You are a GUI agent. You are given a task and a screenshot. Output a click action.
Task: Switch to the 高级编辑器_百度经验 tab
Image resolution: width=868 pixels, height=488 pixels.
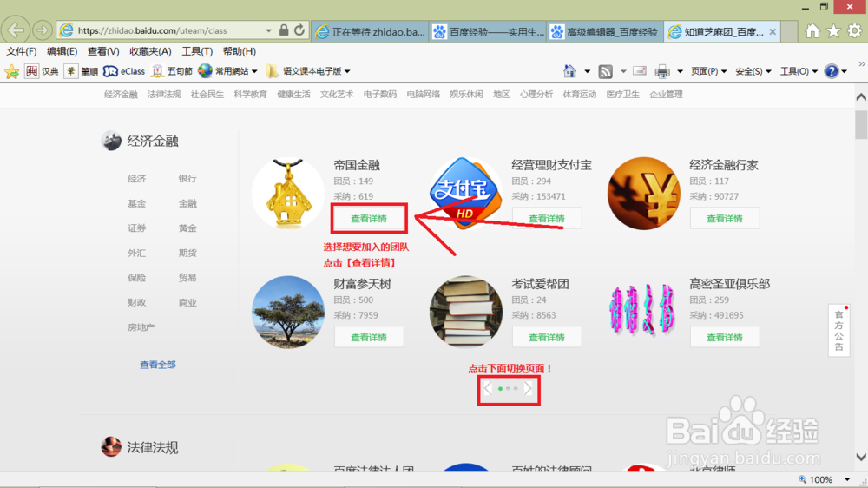click(606, 31)
